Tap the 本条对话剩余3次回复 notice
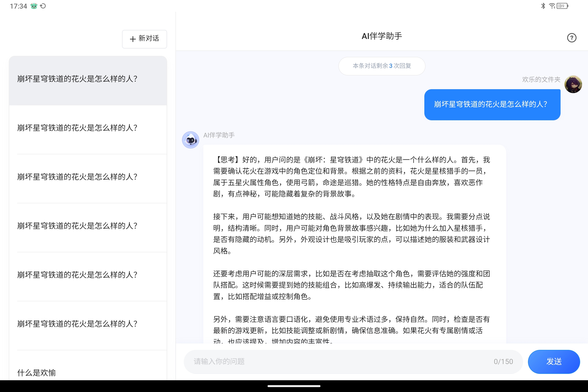 [382, 66]
